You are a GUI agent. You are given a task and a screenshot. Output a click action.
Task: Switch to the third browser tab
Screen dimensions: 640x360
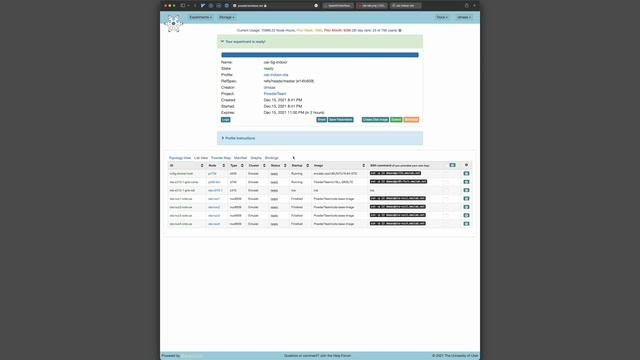tap(405, 6)
